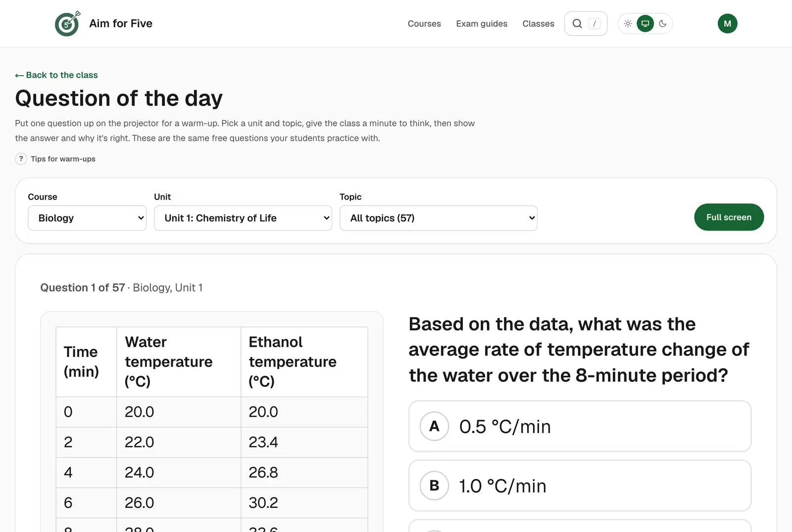The height and width of the screenshot is (532, 792).
Task: Open Tips for warm-ups link
Action: (63, 159)
